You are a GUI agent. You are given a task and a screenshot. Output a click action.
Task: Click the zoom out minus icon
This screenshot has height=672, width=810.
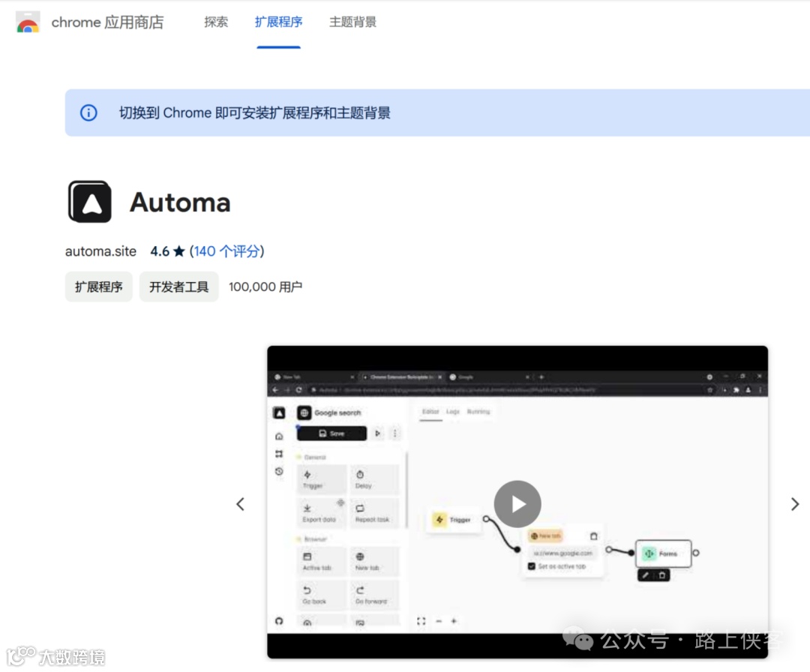tap(439, 621)
